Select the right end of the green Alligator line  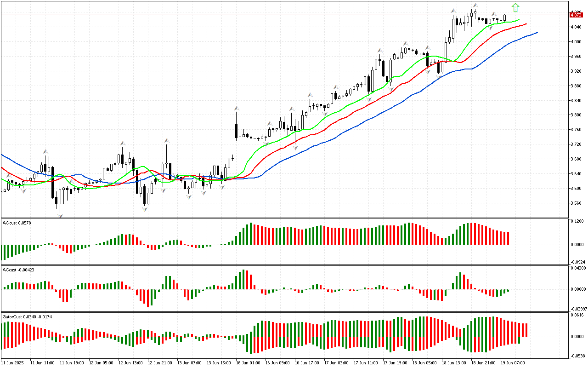(x=519, y=20)
